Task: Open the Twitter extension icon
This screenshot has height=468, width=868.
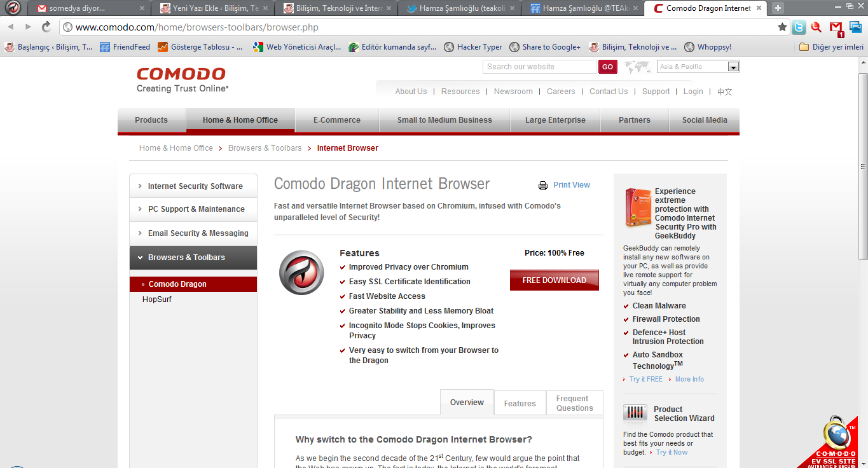Action: (x=799, y=27)
